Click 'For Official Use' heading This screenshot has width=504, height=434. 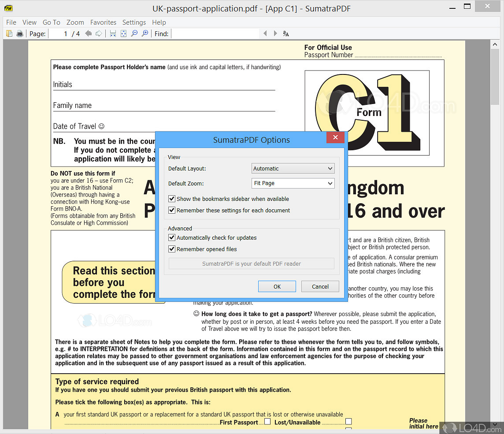pyautogui.click(x=328, y=47)
